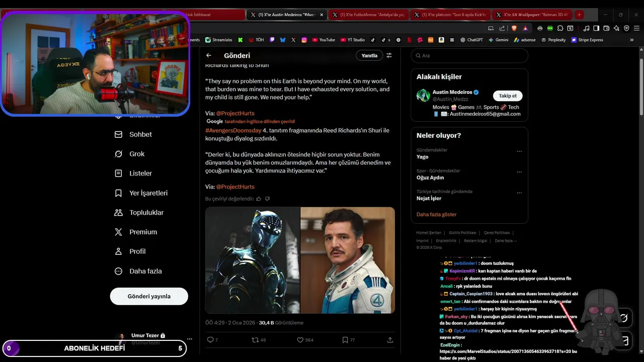Switch to the SN Wallpaper Batman tab
The image size is (644, 362).
click(x=532, y=15)
